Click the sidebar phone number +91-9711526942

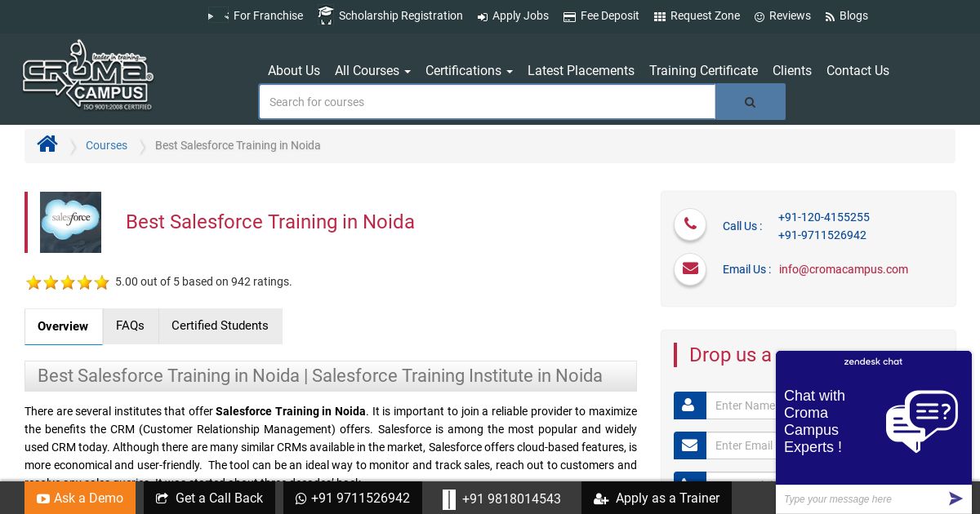point(822,235)
